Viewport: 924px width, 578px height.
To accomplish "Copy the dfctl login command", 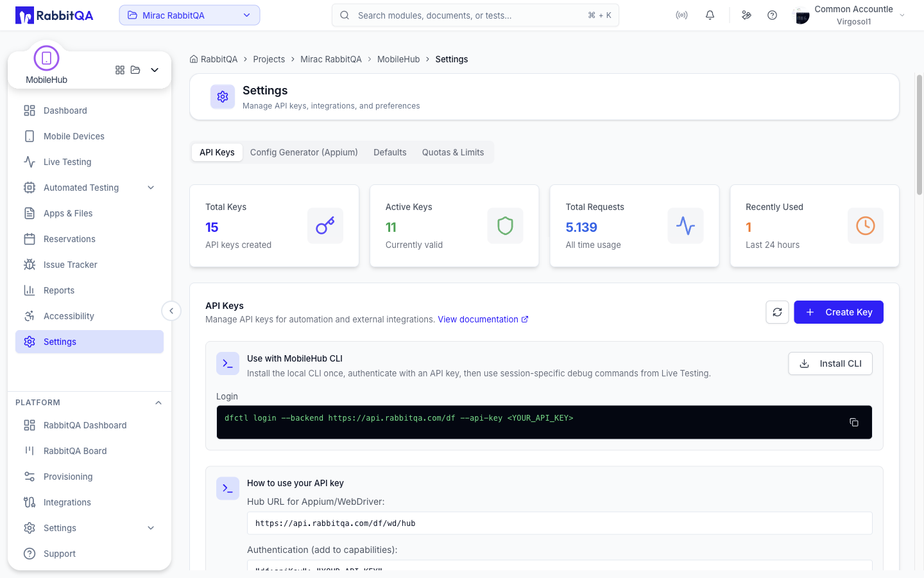I will coord(854,422).
